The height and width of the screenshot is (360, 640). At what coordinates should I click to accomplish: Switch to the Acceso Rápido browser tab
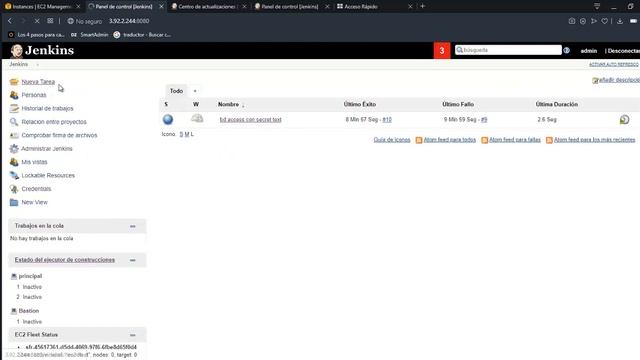click(x=360, y=7)
